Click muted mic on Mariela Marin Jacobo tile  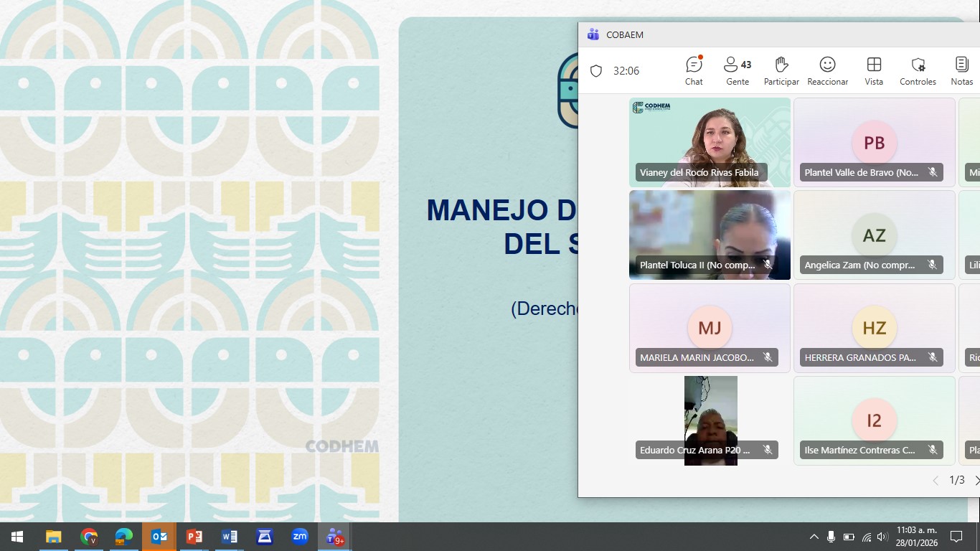point(768,357)
